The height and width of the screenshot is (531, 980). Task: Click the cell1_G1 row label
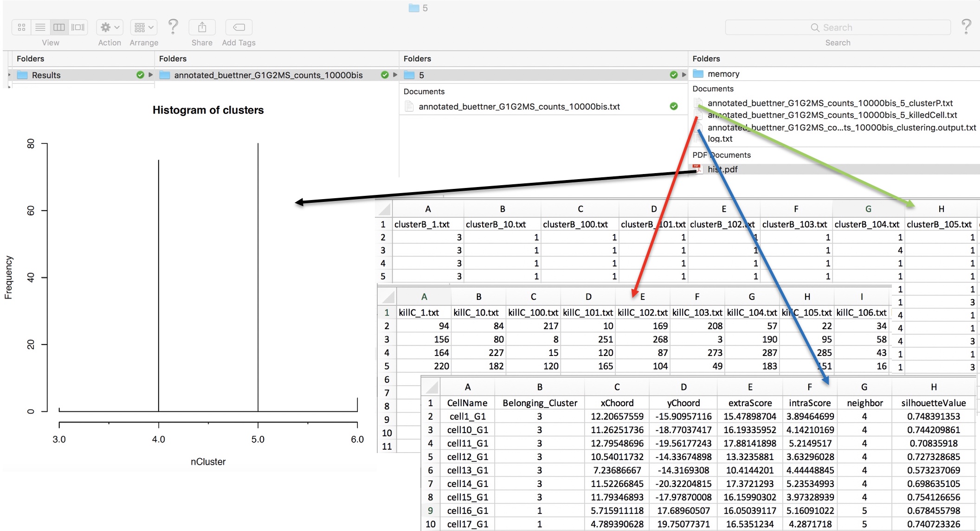tap(467, 416)
